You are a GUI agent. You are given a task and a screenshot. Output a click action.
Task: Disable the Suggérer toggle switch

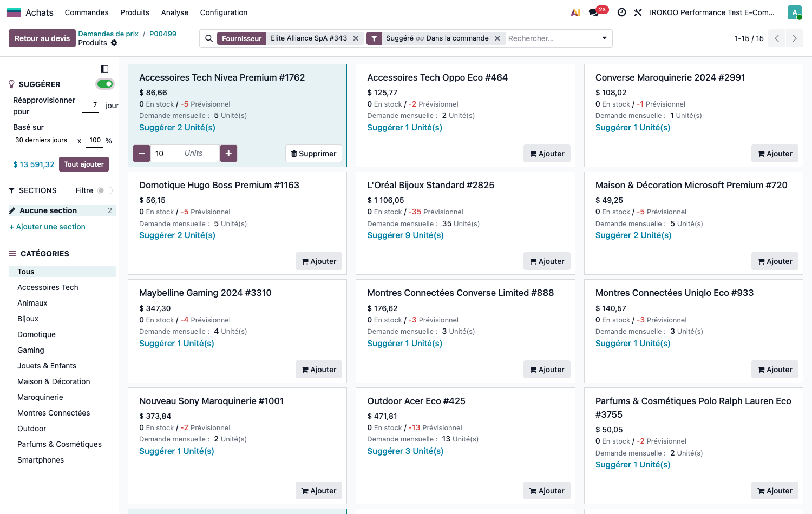[105, 84]
